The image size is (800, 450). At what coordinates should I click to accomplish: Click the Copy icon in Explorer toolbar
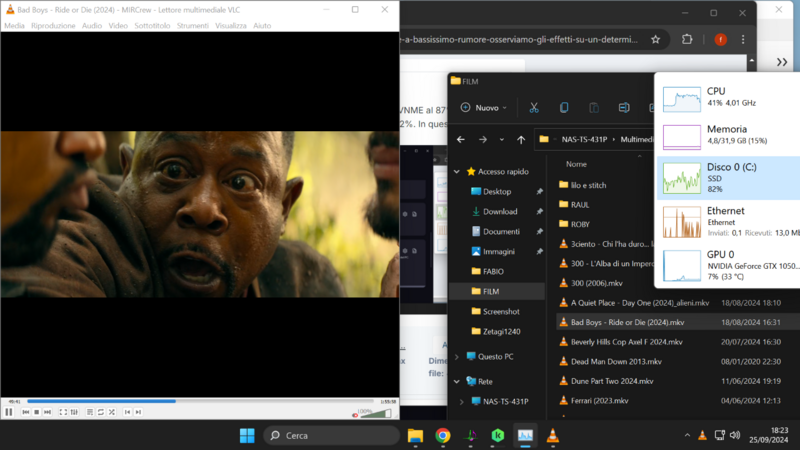coord(564,108)
